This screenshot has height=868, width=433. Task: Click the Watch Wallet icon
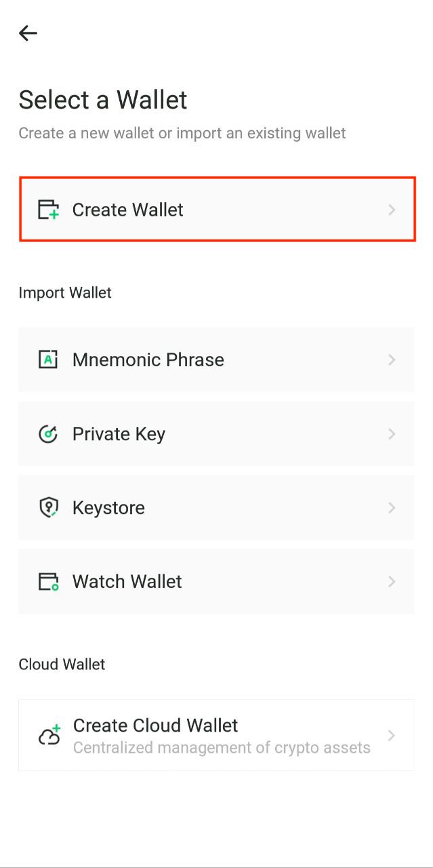[x=48, y=582]
